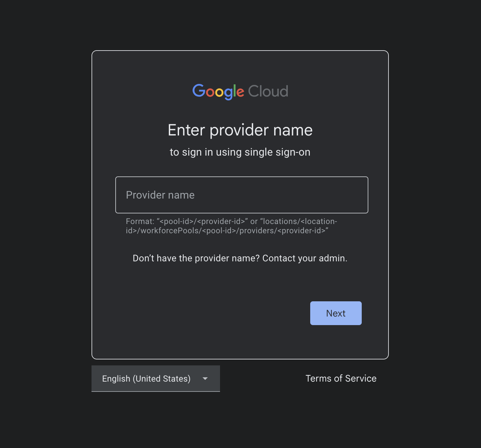Expand the English (United States) picker
Image resolution: width=481 pixels, height=448 pixels.
[x=156, y=379]
